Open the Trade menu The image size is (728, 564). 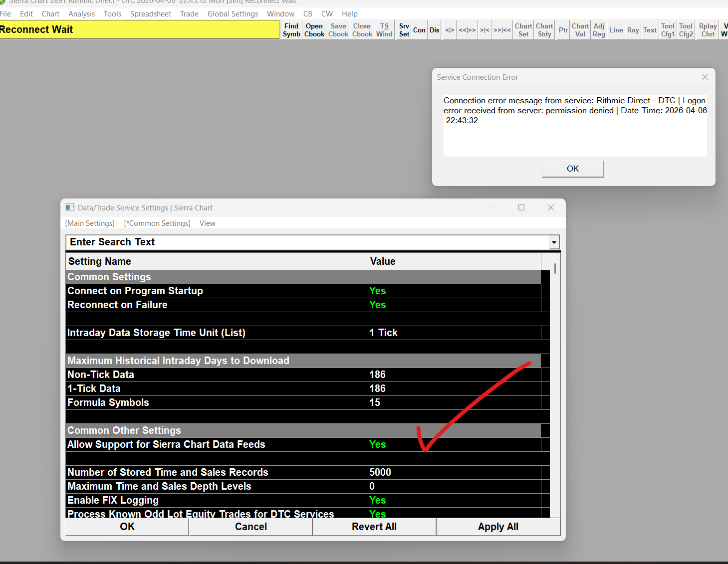(189, 14)
